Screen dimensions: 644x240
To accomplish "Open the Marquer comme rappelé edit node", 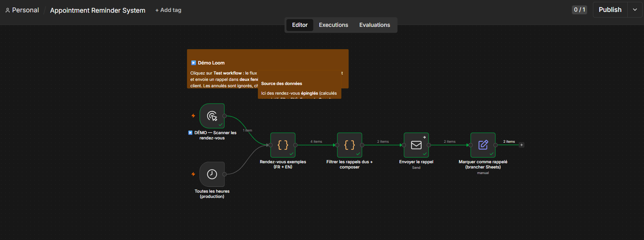I will tap(483, 145).
